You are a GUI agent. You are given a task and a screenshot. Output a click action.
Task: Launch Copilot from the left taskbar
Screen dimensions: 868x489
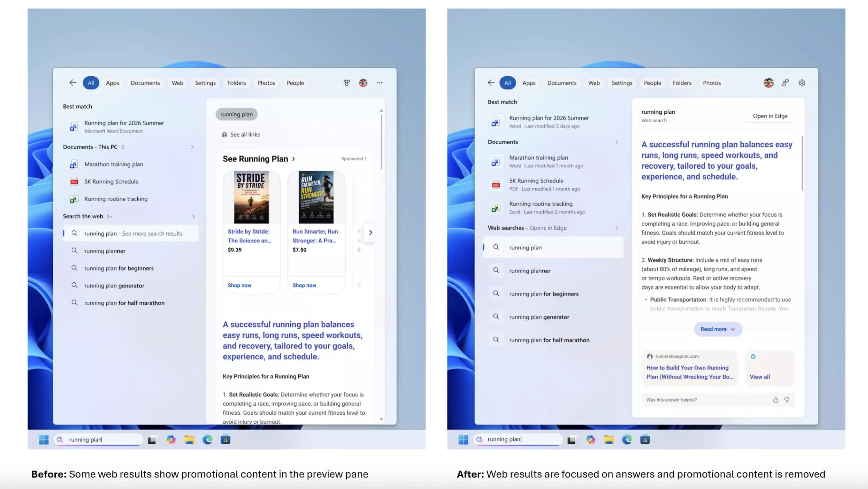(x=171, y=439)
